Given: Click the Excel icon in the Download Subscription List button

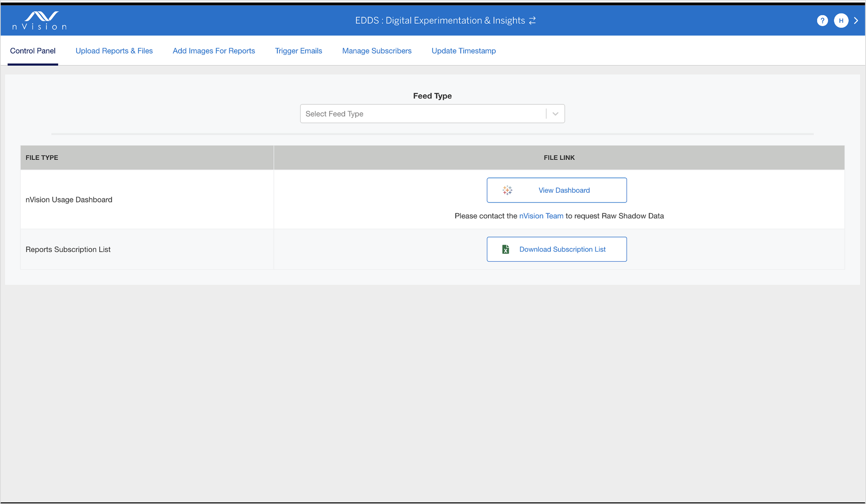Looking at the screenshot, I should click(x=506, y=249).
